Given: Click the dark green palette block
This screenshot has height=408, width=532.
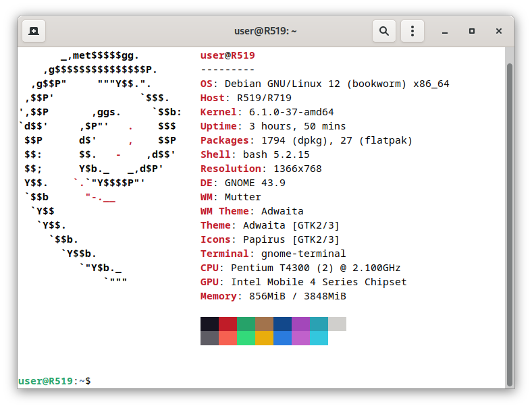Looking at the screenshot, I should tap(246, 324).
